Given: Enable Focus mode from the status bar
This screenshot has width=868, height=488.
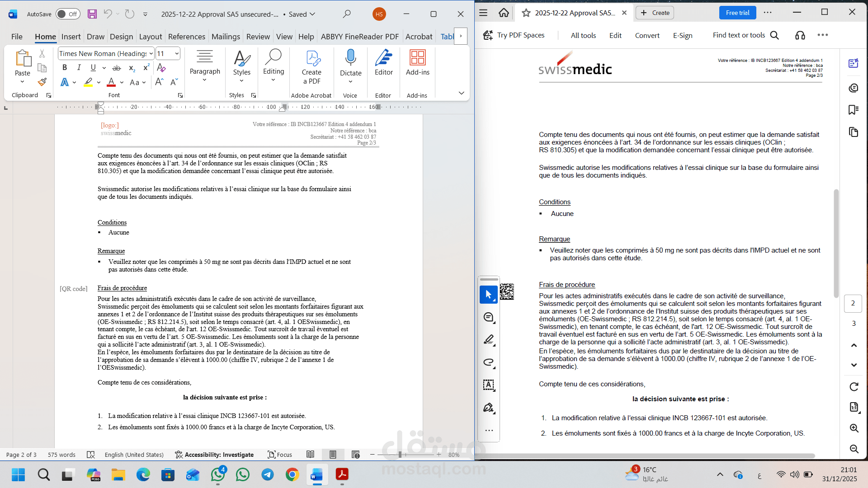Looking at the screenshot, I should pos(280,455).
